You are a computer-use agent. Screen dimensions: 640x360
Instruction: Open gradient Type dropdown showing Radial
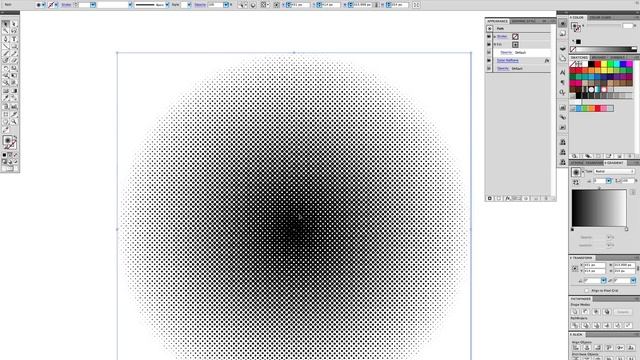click(614, 171)
